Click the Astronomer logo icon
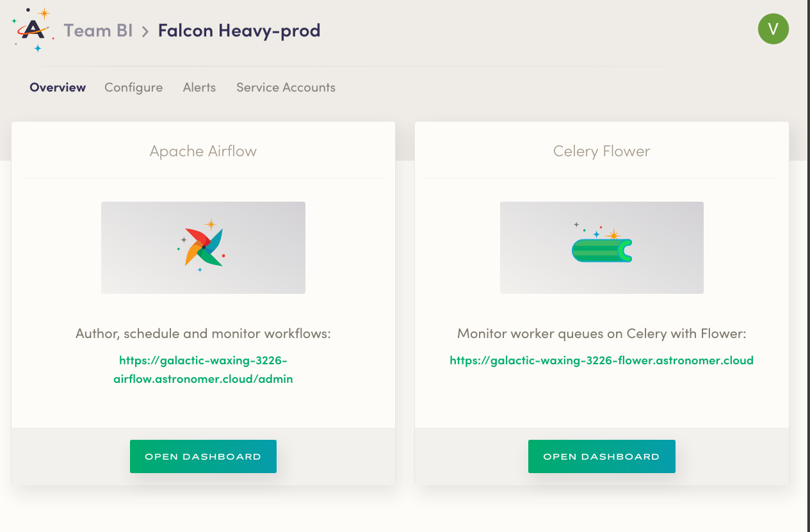Image resolution: width=810 pixels, height=532 pixels. tap(33, 29)
